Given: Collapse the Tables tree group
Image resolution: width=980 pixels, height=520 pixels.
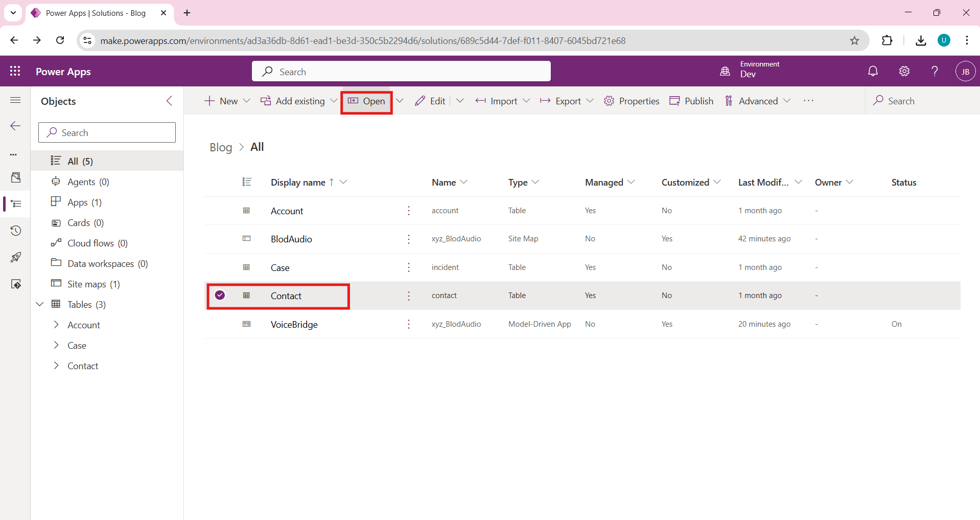Looking at the screenshot, I should click(40, 305).
